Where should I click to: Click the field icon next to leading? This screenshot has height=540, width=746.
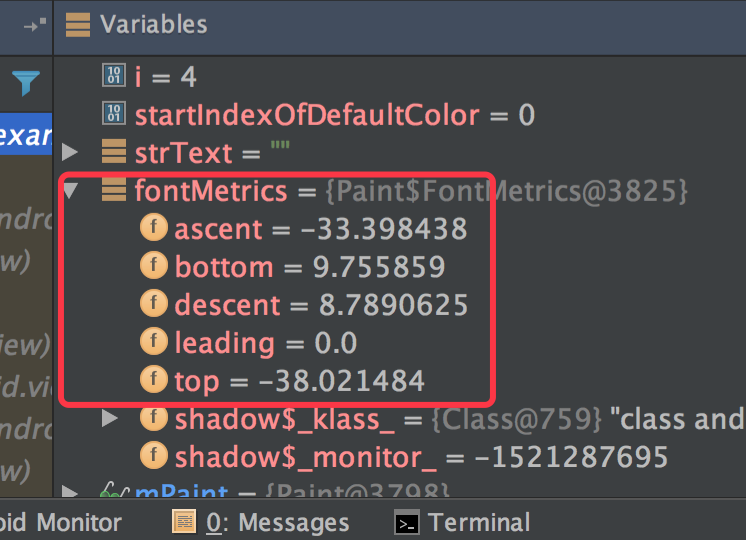click(153, 342)
